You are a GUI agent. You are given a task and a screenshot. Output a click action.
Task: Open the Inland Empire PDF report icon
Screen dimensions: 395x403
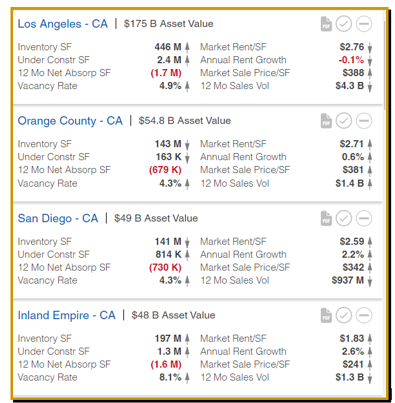(326, 315)
